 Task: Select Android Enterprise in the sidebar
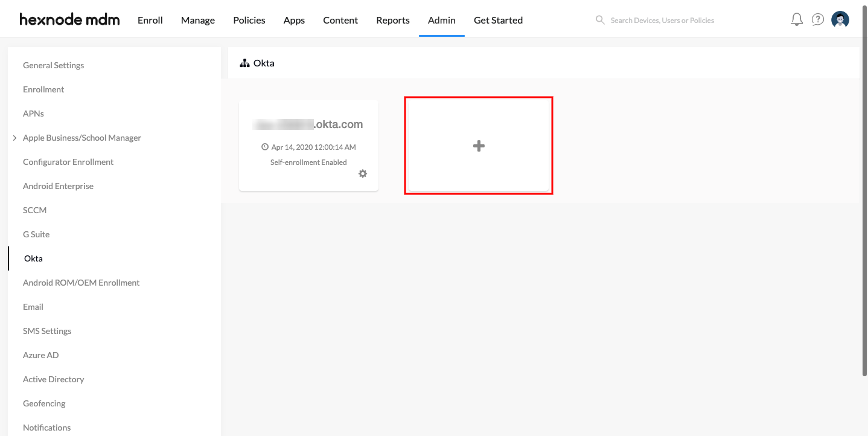(x=58, y=186)
